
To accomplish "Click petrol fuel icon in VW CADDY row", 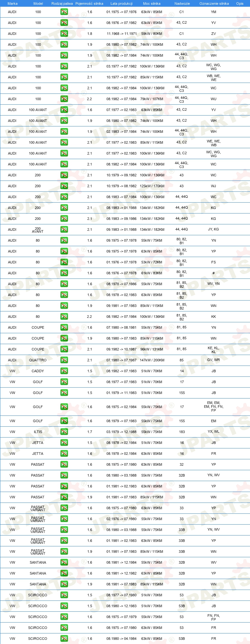I will click(64, 371).
